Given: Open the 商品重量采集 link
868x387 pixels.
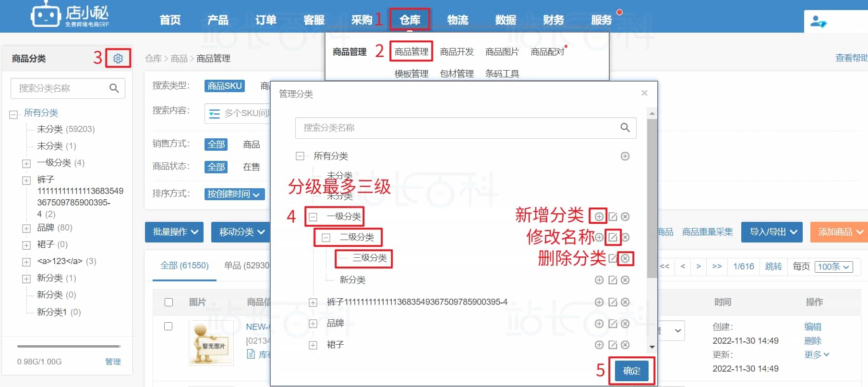Looking at the screenshot, I should tap(708, 232).
